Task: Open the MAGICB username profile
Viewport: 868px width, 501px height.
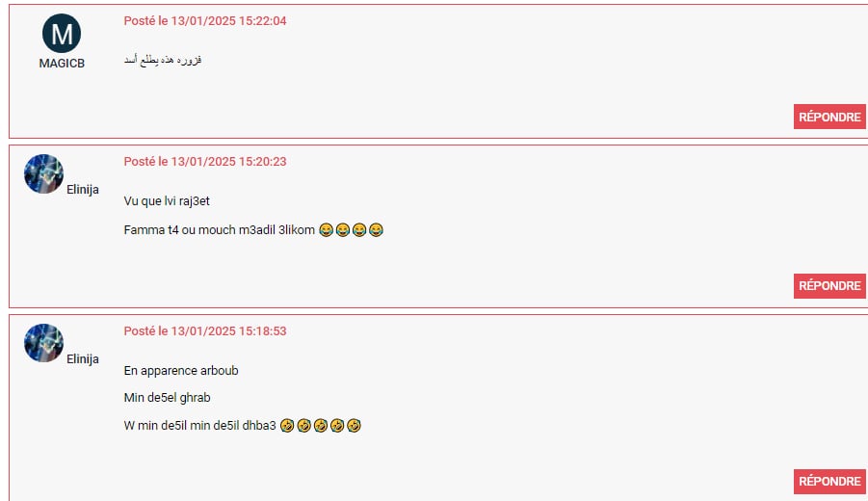Action: click(x=62, y=64)
